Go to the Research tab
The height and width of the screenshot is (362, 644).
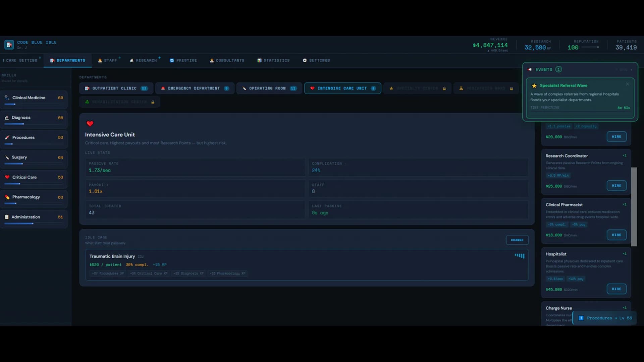[x=144, y=60]
